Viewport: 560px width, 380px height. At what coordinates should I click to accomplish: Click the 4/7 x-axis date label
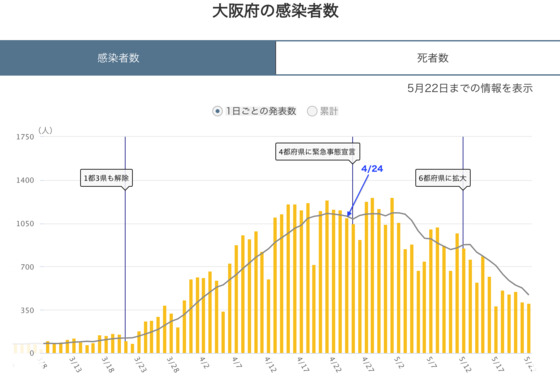click(x=237, y=363)
